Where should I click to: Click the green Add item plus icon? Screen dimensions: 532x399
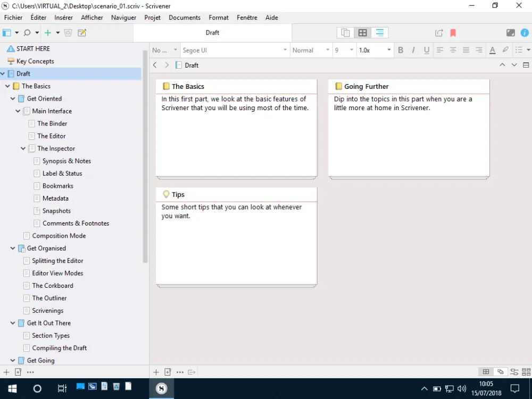click(x=48, y=33)
